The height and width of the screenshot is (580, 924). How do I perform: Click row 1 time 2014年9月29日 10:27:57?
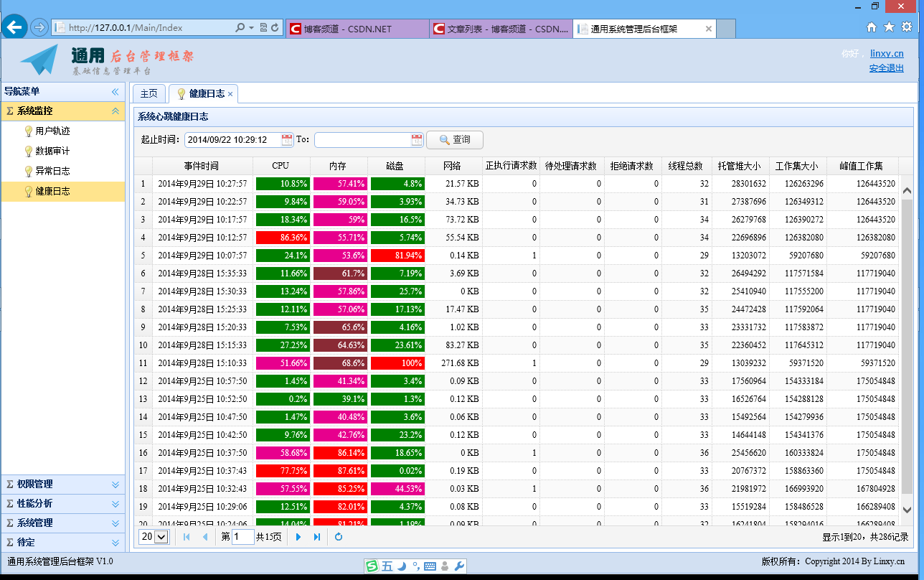(202, 184)
